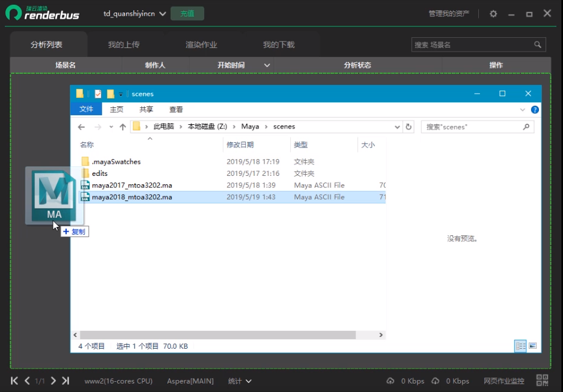563x392 pixels.
Task: Click right arrow of horizontal scrollbar
Action: [381, 335]
